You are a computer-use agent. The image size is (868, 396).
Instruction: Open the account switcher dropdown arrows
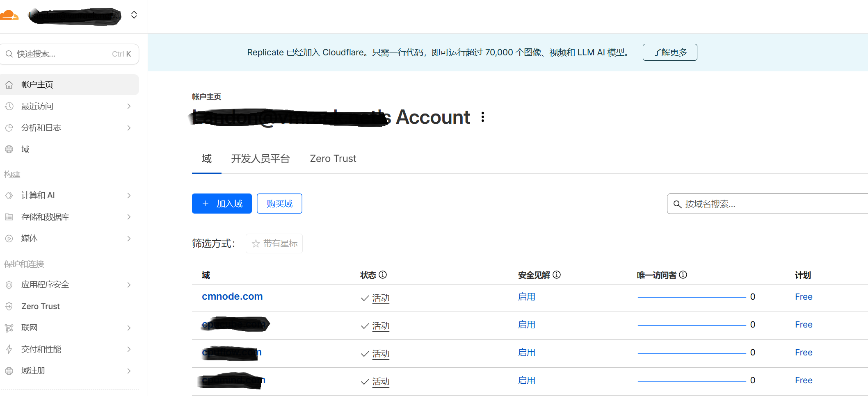134,15
